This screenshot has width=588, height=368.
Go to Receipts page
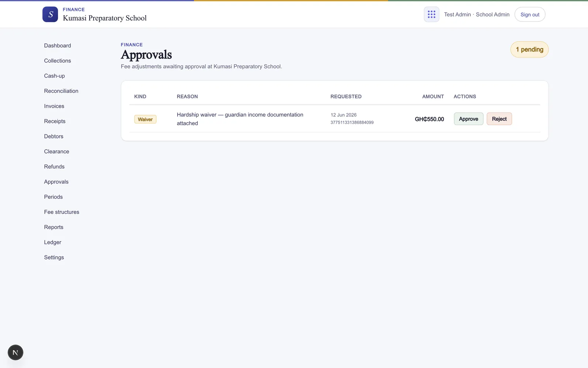coord(55,121)
